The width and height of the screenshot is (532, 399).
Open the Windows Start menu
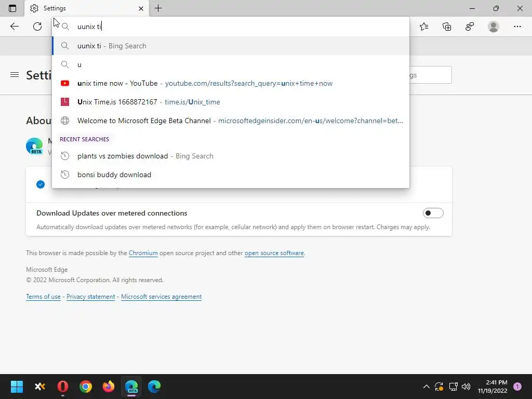coord(17,387)
